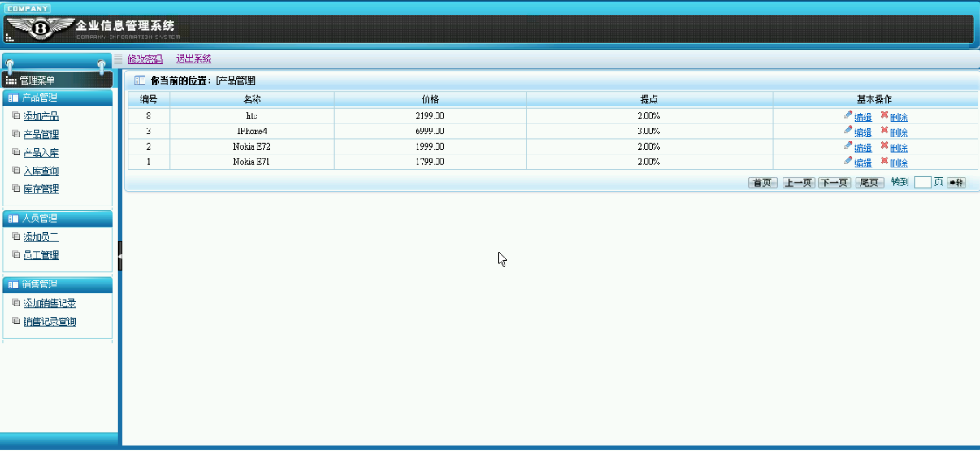Focus the page number input field

922,182
